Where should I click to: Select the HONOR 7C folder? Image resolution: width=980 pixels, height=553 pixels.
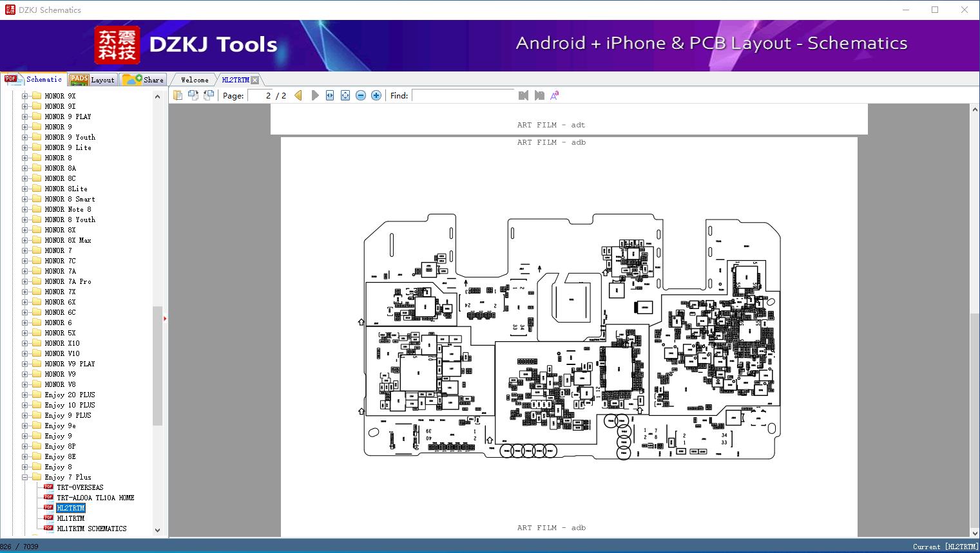[60, 261]
